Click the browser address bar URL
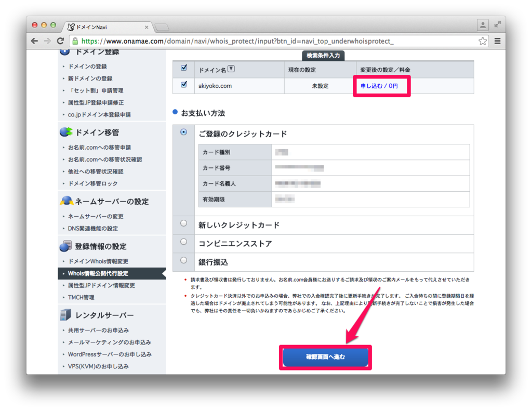Screen dimensions: 532x411 tap(237, 41)
